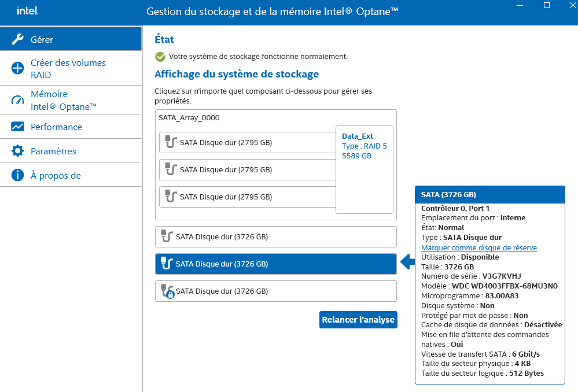Open the Performance chart icon
Image resolution: width=578 pixels, height=392 pixels.
(x=17, y=127)
